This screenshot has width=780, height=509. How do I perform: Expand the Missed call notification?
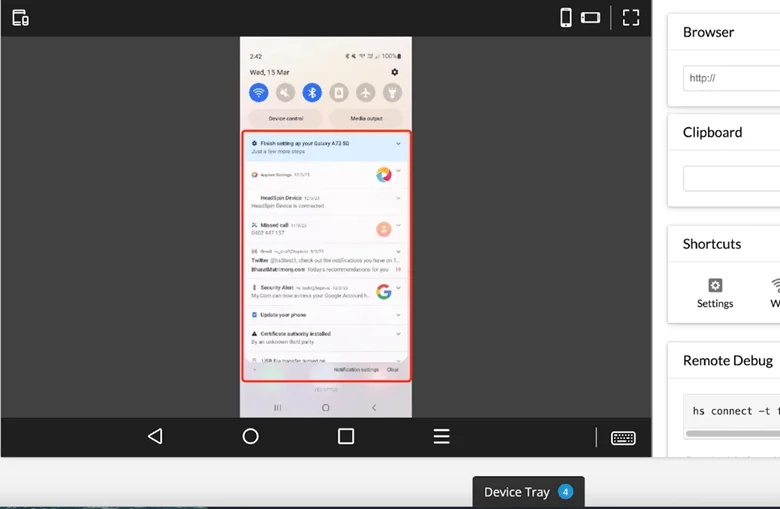coord(398,225)
